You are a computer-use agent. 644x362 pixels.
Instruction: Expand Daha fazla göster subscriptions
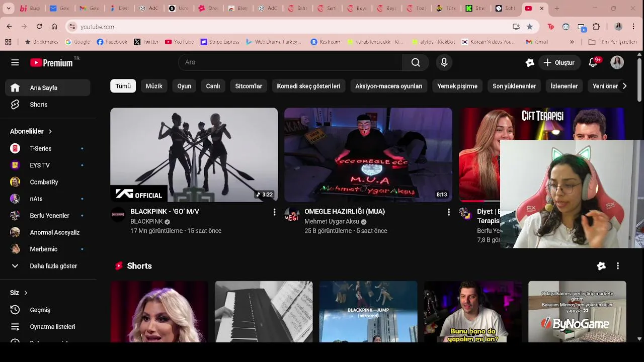48,266
